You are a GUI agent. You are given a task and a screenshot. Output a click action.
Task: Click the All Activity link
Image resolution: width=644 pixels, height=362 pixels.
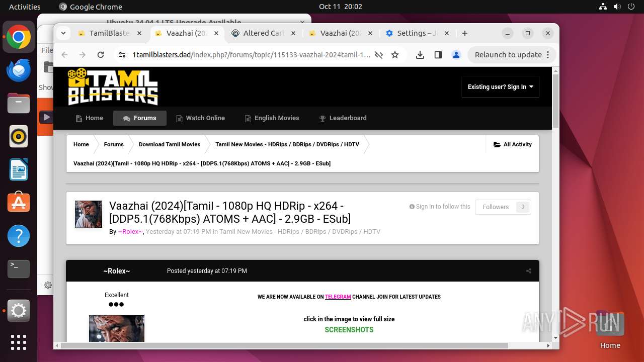pos(513,144)
